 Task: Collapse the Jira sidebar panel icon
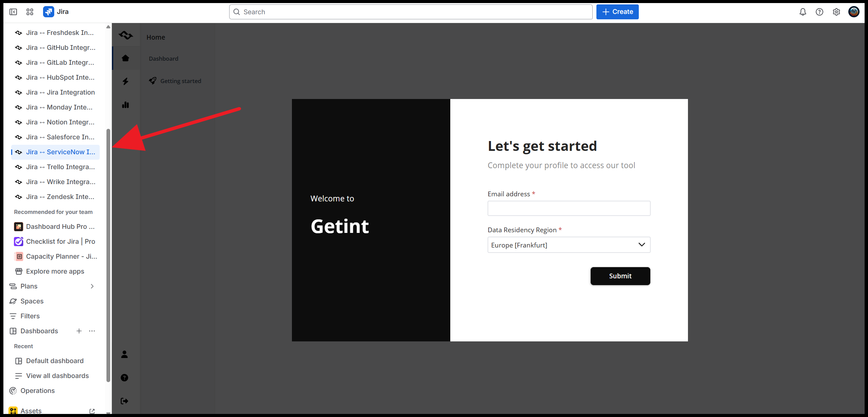(x=13, y=12)
